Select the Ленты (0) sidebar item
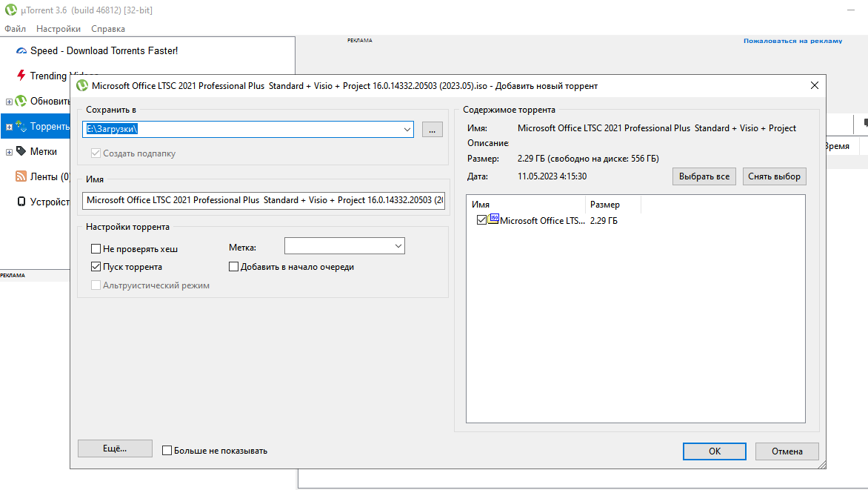Screen dimensions: 868x490 click(50, 176)
